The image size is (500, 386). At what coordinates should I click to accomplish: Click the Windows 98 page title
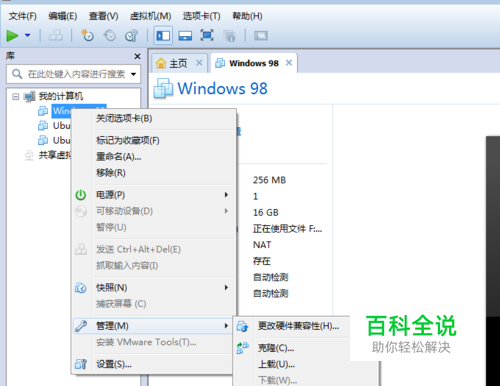[x=222, y=89]
